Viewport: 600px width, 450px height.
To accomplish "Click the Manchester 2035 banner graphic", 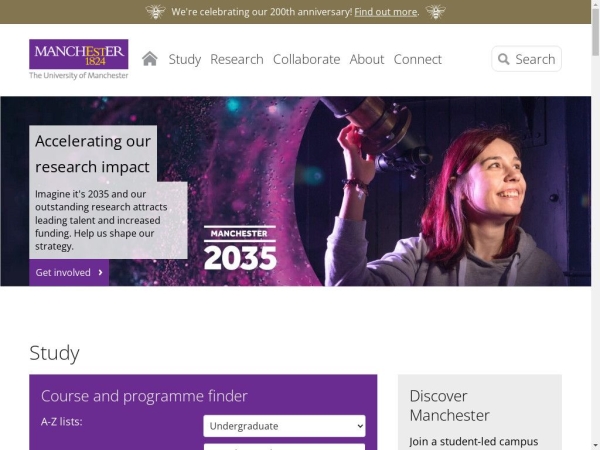I will (240, 248).
